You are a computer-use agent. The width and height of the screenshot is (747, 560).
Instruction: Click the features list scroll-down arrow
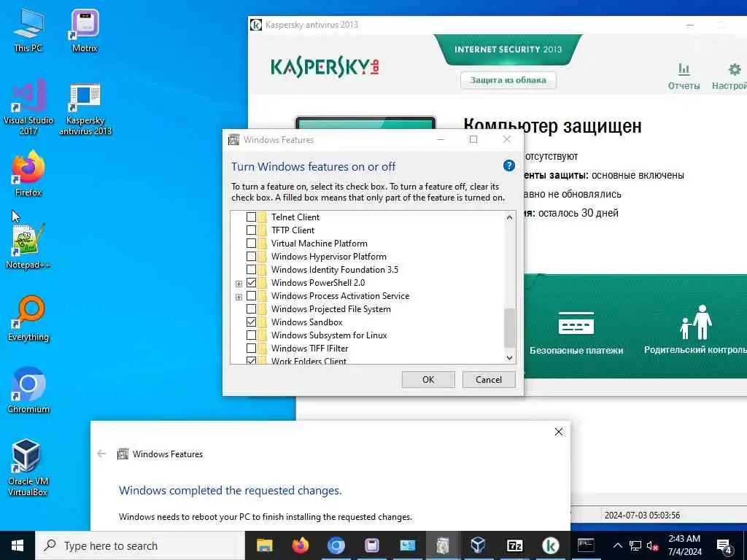pos(509,358)
